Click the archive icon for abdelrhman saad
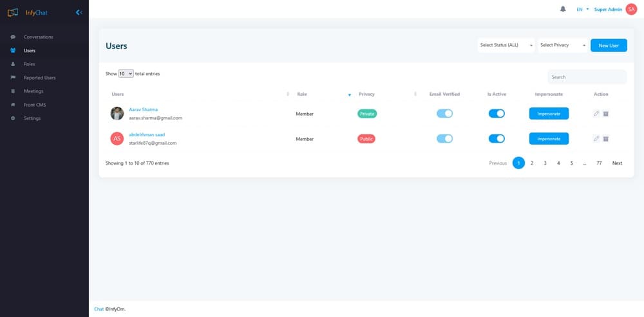 pyautogui.click(x=606, y=139)
